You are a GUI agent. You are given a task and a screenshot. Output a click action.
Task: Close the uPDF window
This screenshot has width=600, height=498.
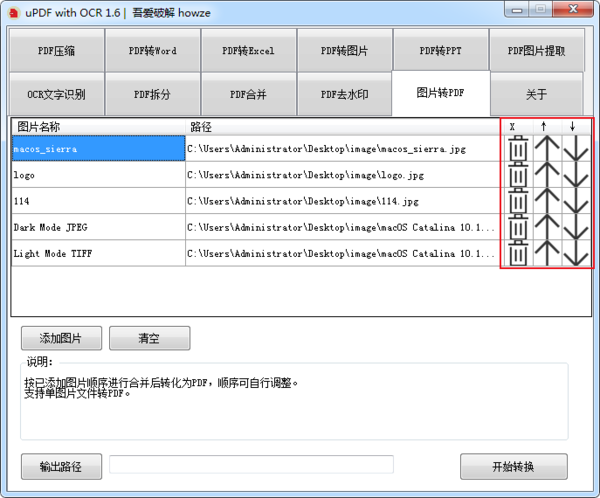click(573, 9)
